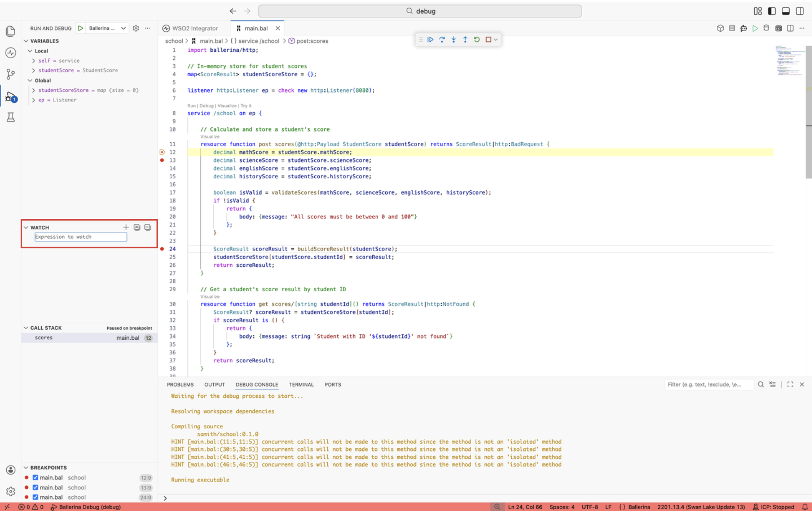Click Step Over in the debug toolbar
This screenshot has height=511, width=812.
pyautogui.click(x=442, y=40)
